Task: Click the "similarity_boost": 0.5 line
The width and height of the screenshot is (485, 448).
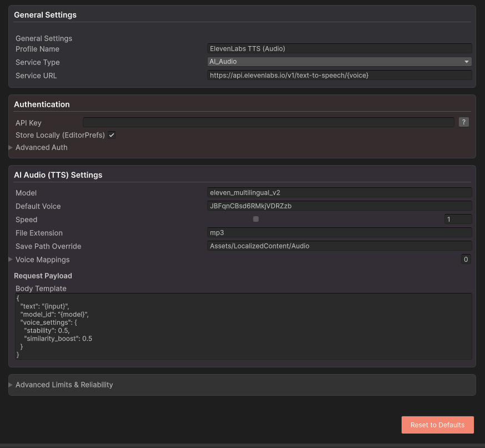Action: click(x=58, y=339)
